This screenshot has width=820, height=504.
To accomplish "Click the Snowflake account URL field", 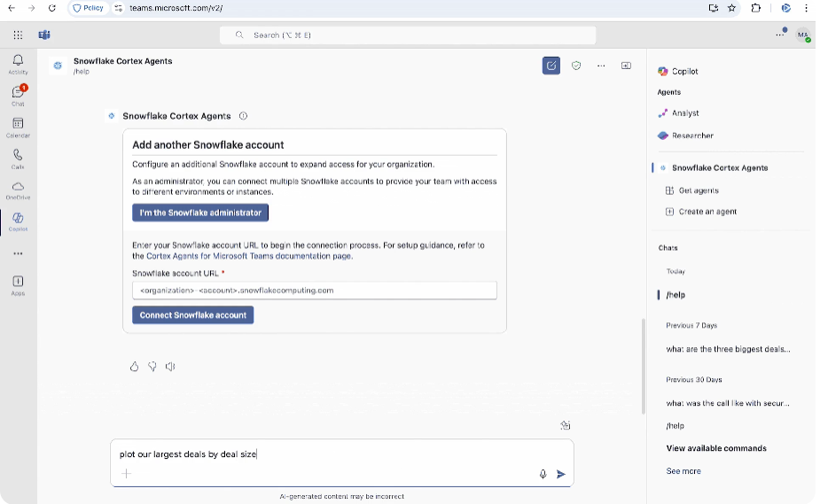I will click(x=315, y=291).
